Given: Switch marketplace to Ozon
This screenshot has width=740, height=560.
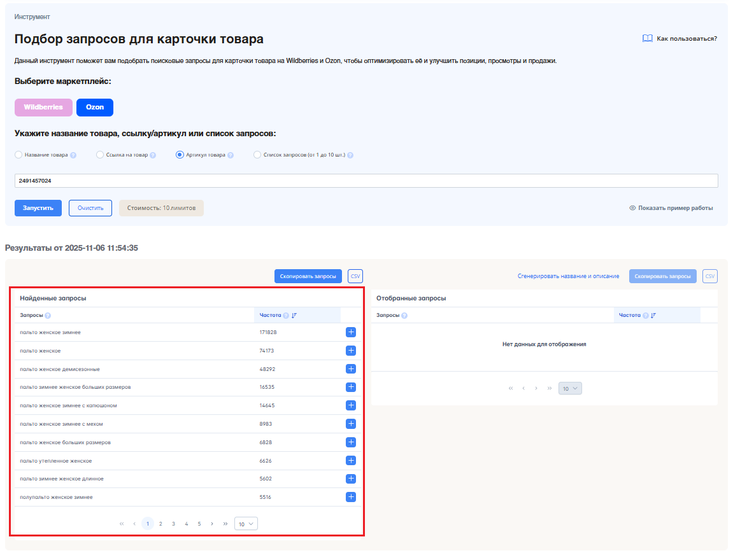Looking at the screenshot, I should click(x=95, y=108).
